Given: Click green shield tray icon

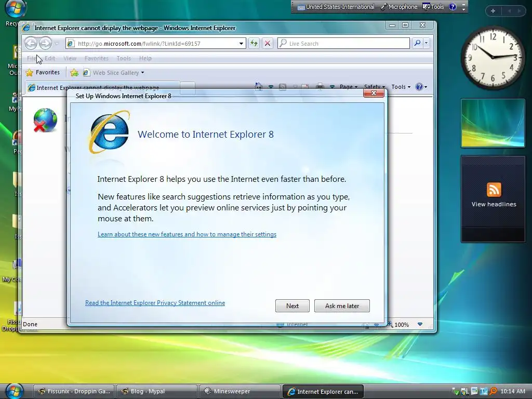Looking at the screenshot, I should coord(456,392).
